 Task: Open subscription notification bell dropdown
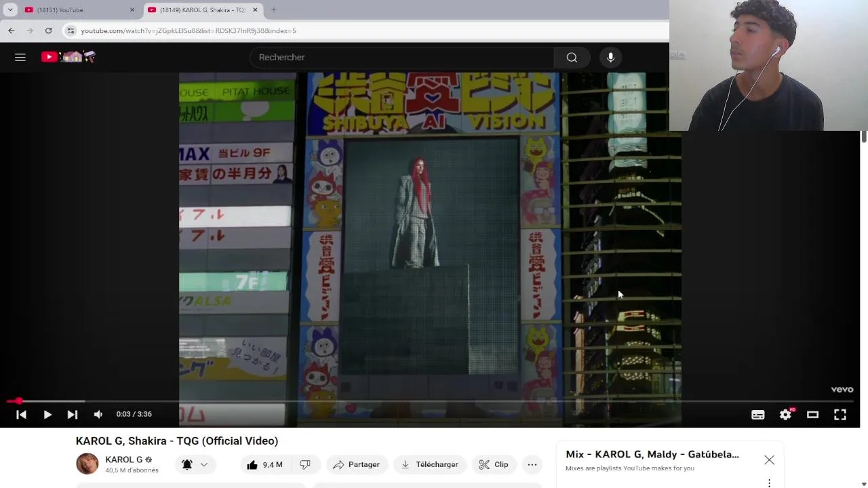(195, 464)
